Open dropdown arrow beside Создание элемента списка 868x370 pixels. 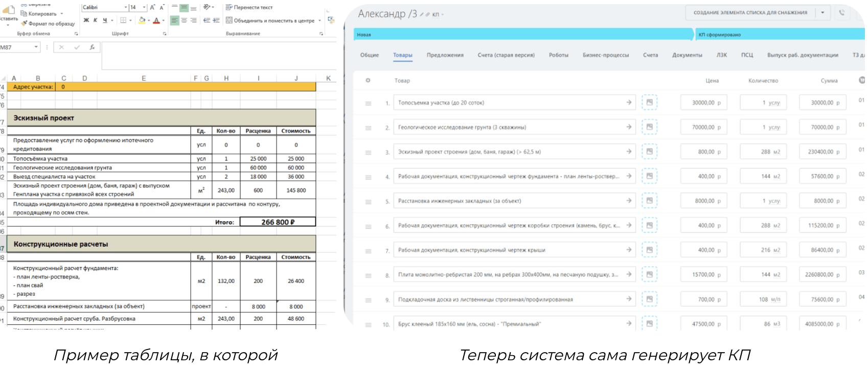click(x=823, y=13)
